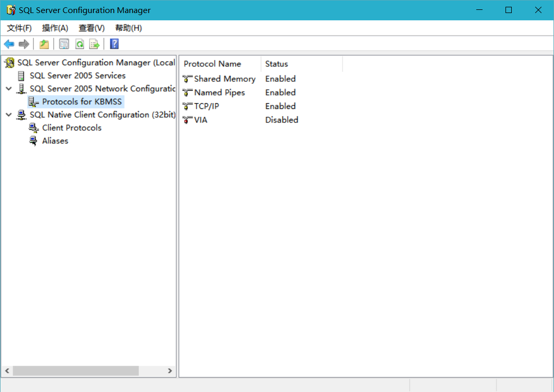Click Enabled status of Shared Memory
This screenshot has width=554, height=392.
point(281,79)
